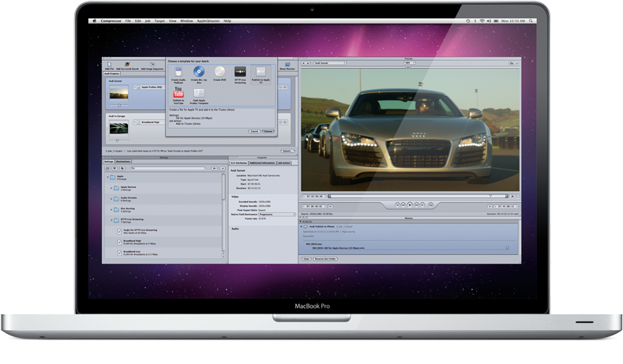The width and height of the screenshot is (623, 364).
Task: Pick the Create DVD template icon
Action: point(220,73)
